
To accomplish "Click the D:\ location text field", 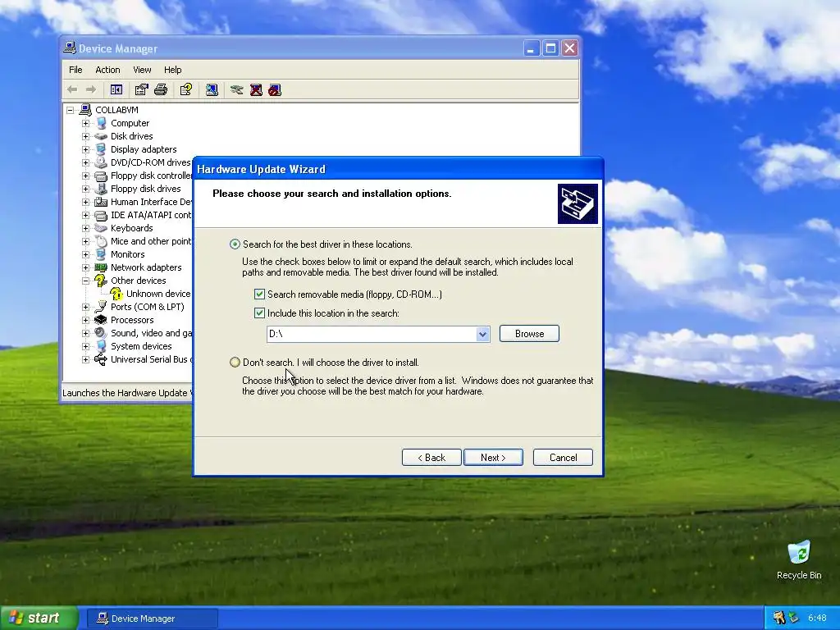I will click(372, 335).
